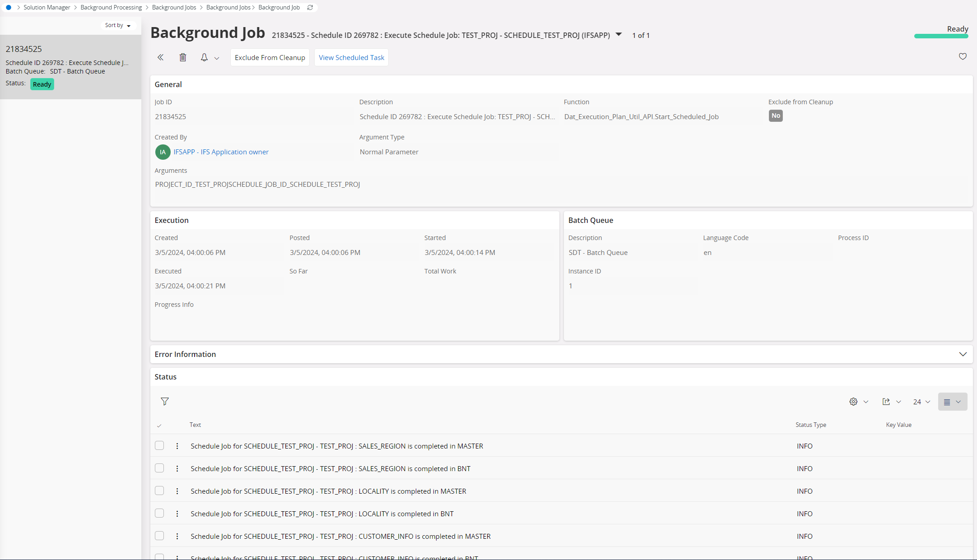Open the 24 rows page size dropdown
Screen dimensions: 977x560
coord(921,402)
